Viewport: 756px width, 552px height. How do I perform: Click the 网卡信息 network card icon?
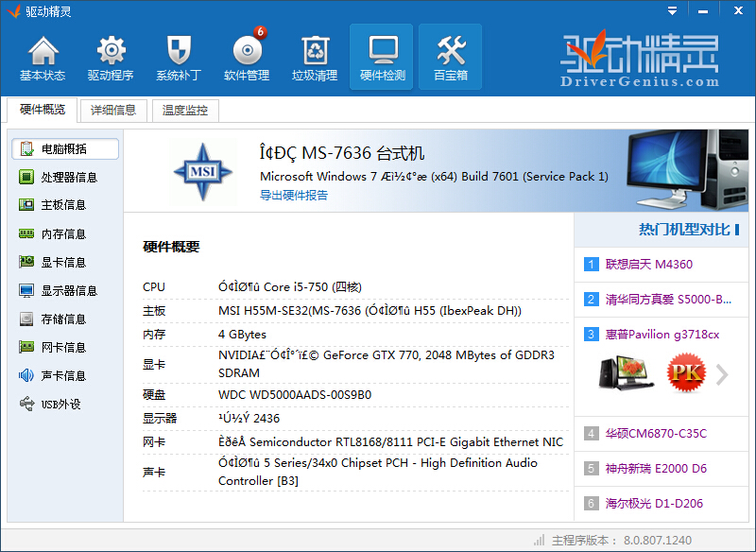click(x=26, y=347)
